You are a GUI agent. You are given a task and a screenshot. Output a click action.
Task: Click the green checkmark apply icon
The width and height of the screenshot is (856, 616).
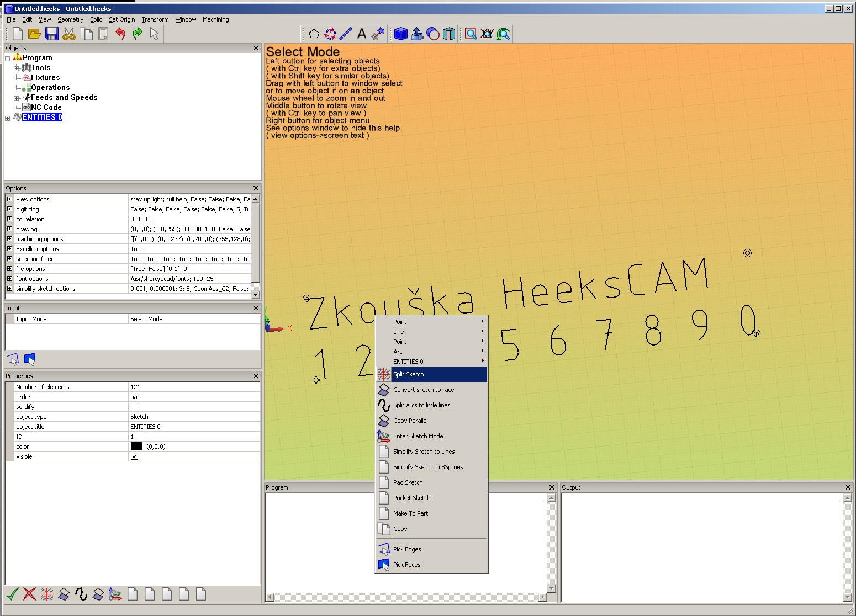12,594
